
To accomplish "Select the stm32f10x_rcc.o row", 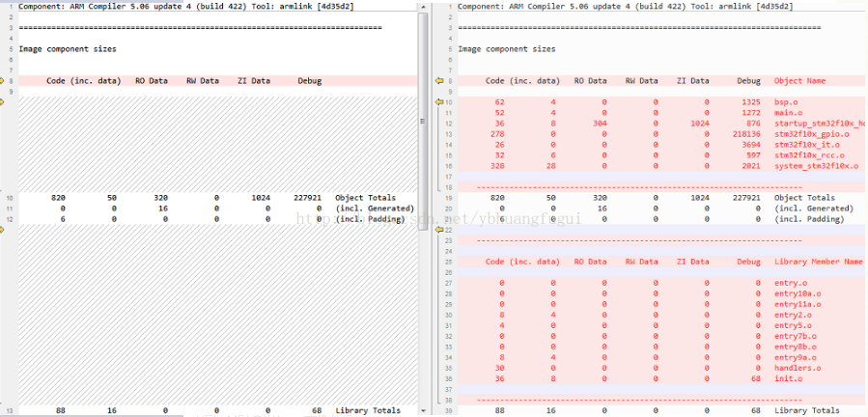I will 661,155.
